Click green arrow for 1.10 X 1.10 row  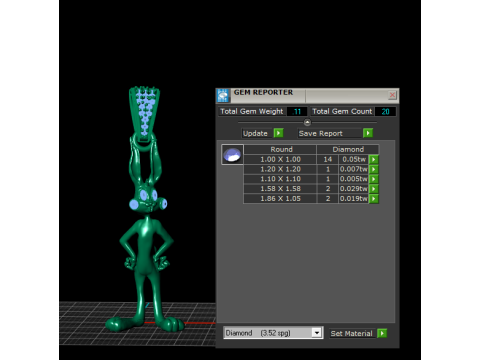374,179
